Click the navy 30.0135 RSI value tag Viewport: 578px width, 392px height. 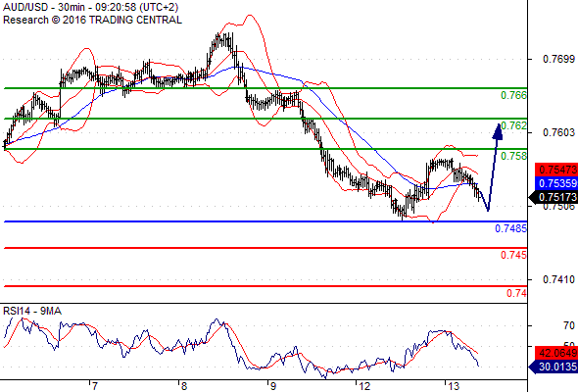554,367
